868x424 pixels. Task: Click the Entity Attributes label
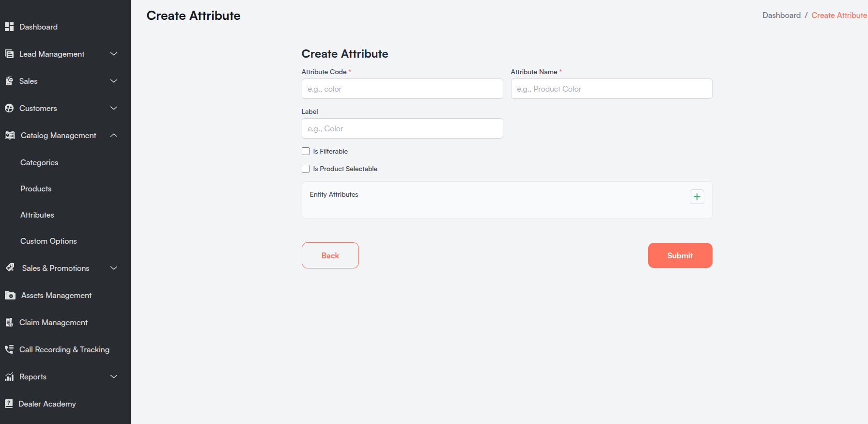pos(334,194)
